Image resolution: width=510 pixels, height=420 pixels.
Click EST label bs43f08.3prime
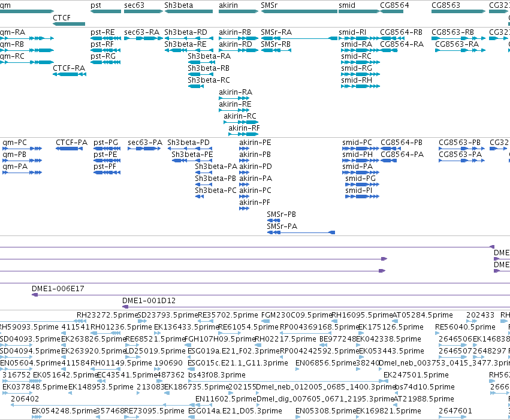216,375
